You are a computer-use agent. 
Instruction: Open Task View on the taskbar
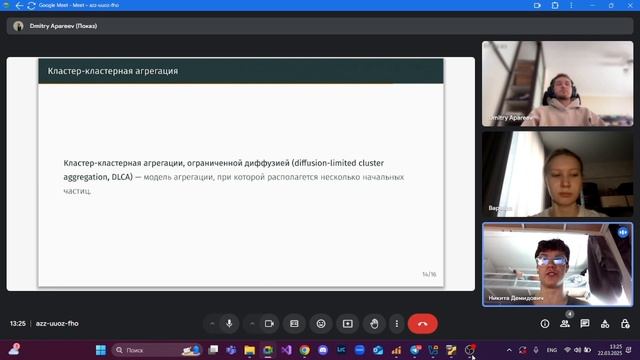pyautogui.click(x=213, y=350)
